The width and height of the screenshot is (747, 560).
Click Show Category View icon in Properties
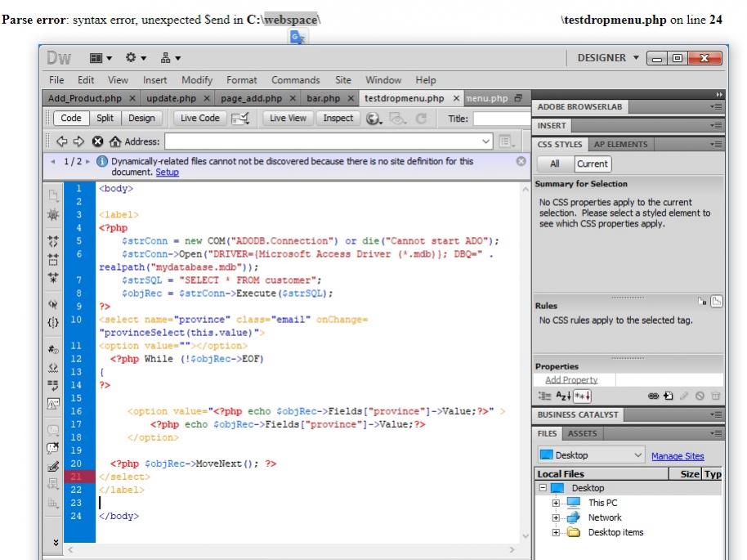coord(544,396)
